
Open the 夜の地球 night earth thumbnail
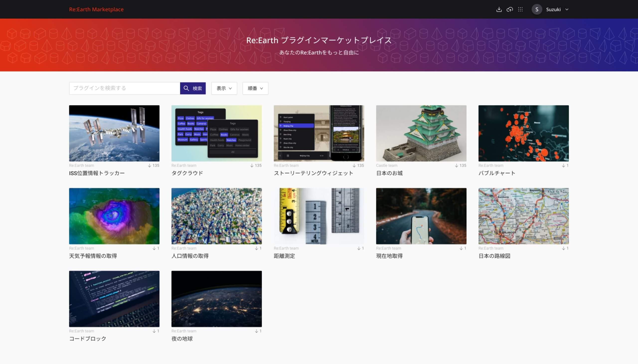[217, 299]
